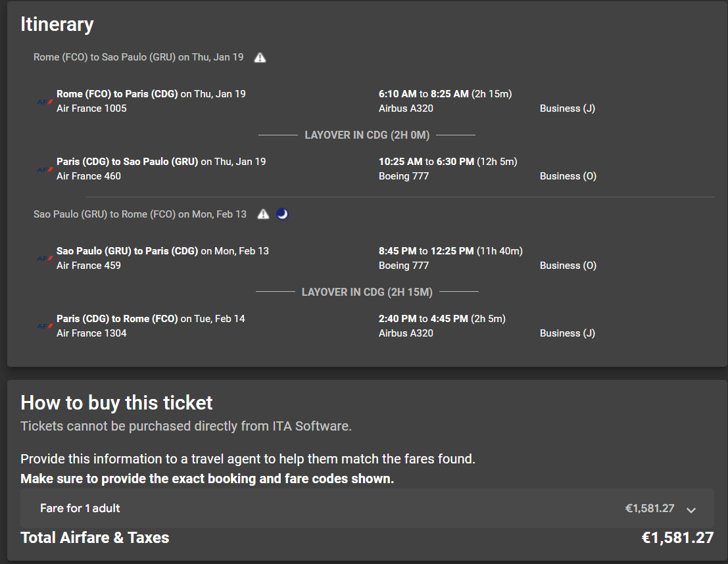This screenshot has height=564, width=728.
Task: Click the Air France logo next to flight 1304
Action: click(45, 326)
